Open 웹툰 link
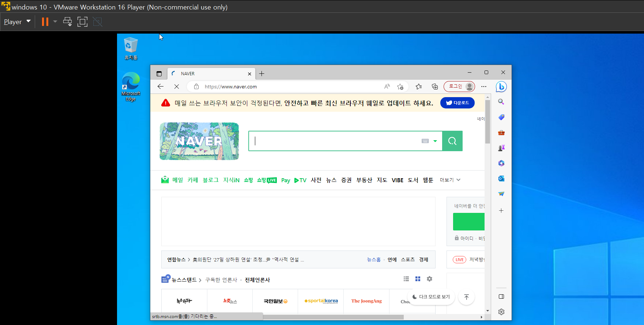The height and width of the screenshot is (325, 644). (x=428, y=180)
